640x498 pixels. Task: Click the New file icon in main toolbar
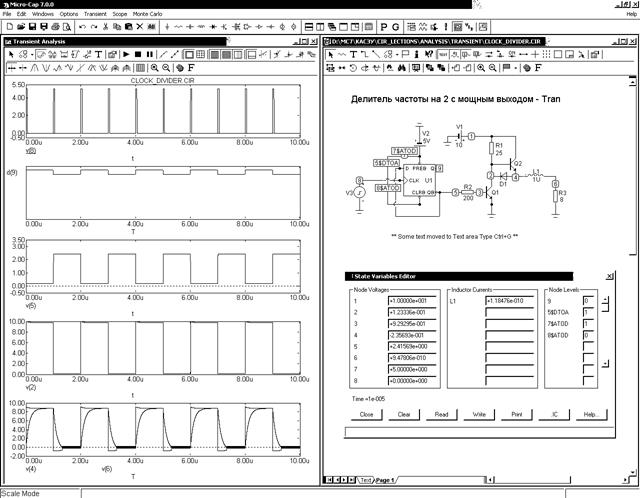pos(10,27)
